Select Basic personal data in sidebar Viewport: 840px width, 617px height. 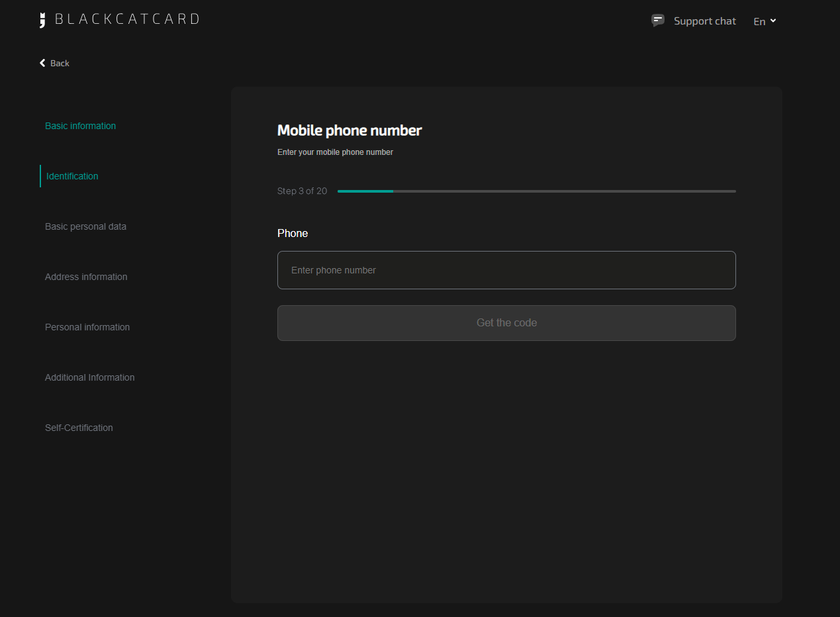(x=85, y=226)
